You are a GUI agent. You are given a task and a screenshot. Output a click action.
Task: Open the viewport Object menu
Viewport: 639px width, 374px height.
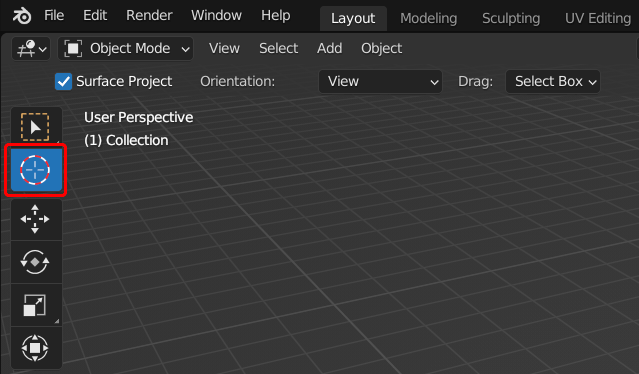381,48
